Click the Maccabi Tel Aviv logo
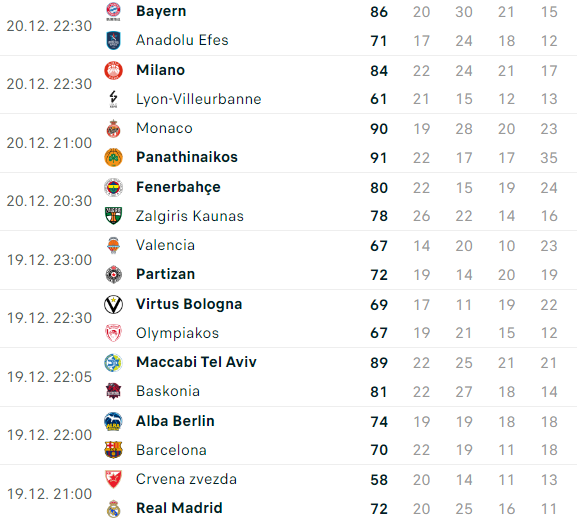This screenshot has height=520, width=577. 113,362
